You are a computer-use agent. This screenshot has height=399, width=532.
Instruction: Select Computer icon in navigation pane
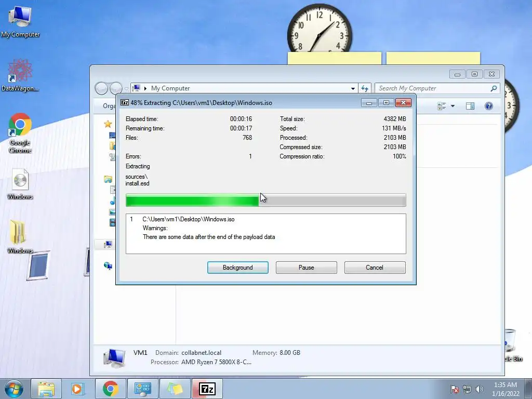pyautogui.click(x=108, y=244)
